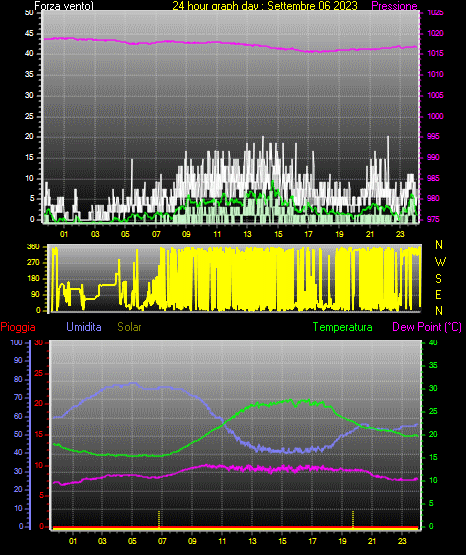The width and height of the screenshot is (466, 555).
Task: Click the 990 pressure axis value
Action: coord(433,157)
